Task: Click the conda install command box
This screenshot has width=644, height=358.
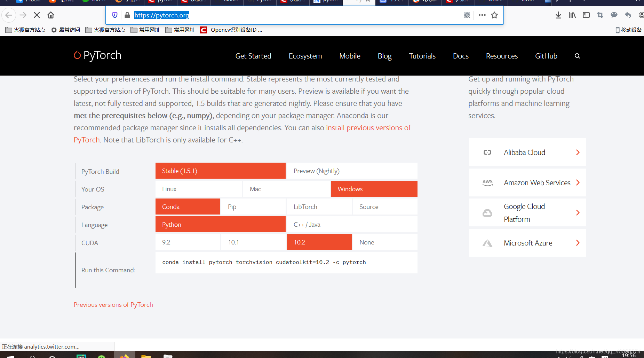Action: [286, 263]
